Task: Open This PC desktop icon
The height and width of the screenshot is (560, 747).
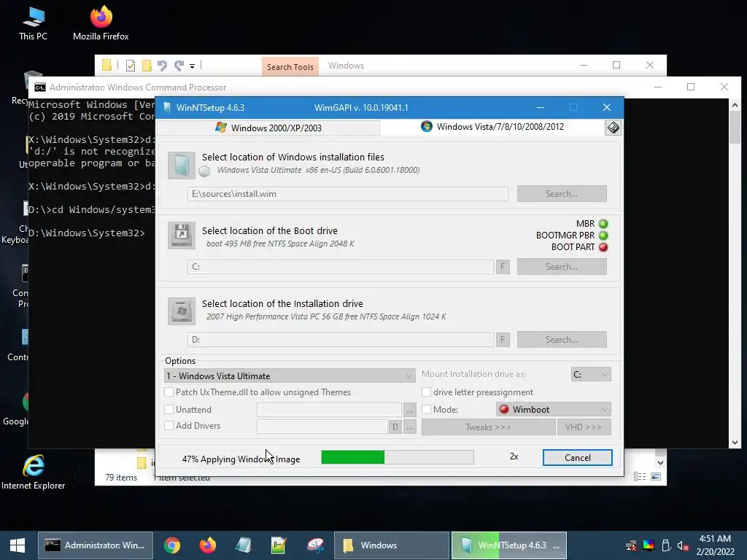Action: 33,23
